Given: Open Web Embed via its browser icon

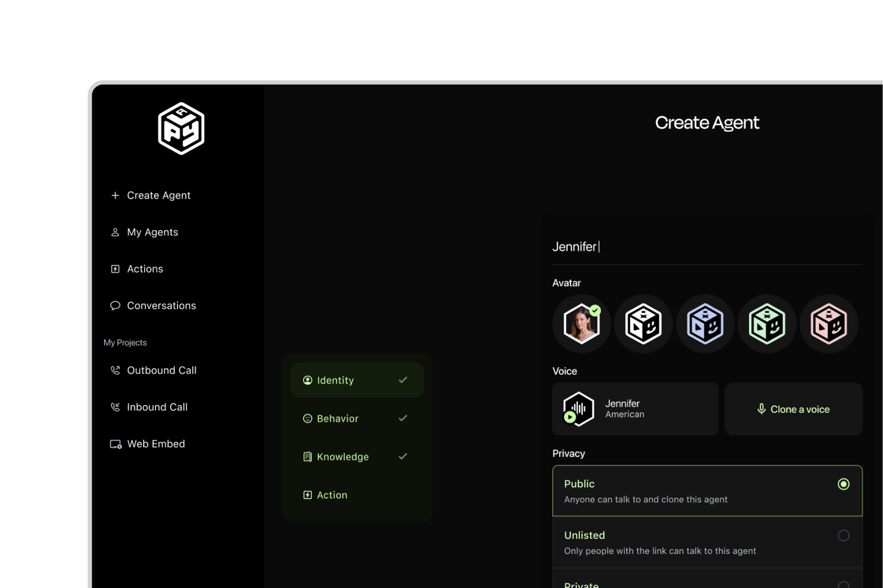Looking at the screenshot, I should pos(115,444).
